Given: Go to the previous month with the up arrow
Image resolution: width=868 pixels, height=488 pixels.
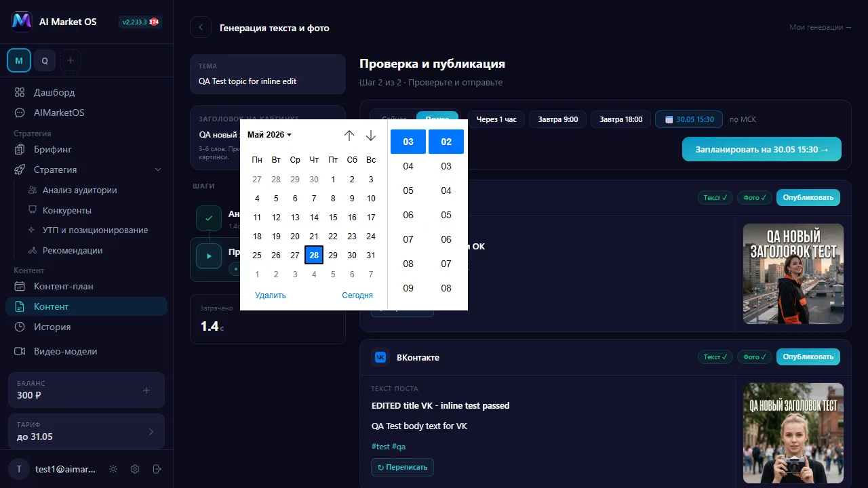Looking at the screenshot, I should [349, 136].
